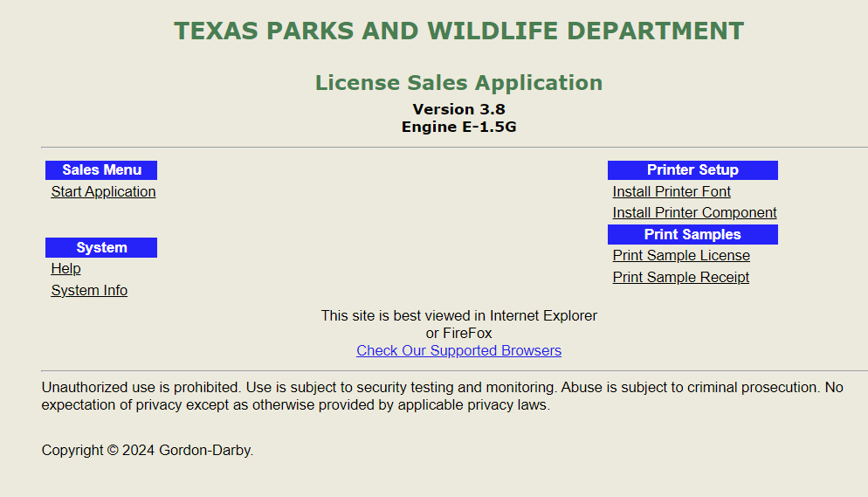The height and width of the screenshot is (497, 868).
Task: Select the Printer Setup header bar
Action: point(692,170)
